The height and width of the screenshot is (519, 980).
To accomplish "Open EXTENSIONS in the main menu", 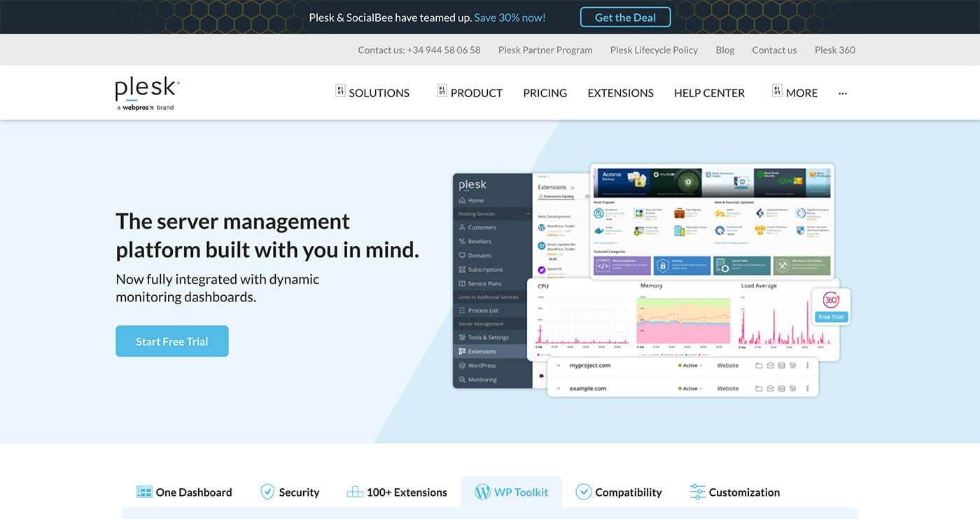I will pos(620,93).
